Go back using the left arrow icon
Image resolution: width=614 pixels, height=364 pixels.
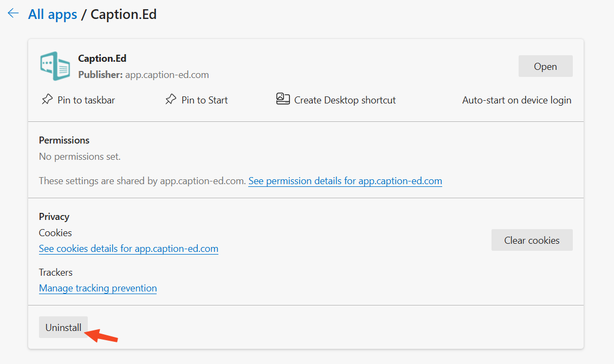(14, 14)
